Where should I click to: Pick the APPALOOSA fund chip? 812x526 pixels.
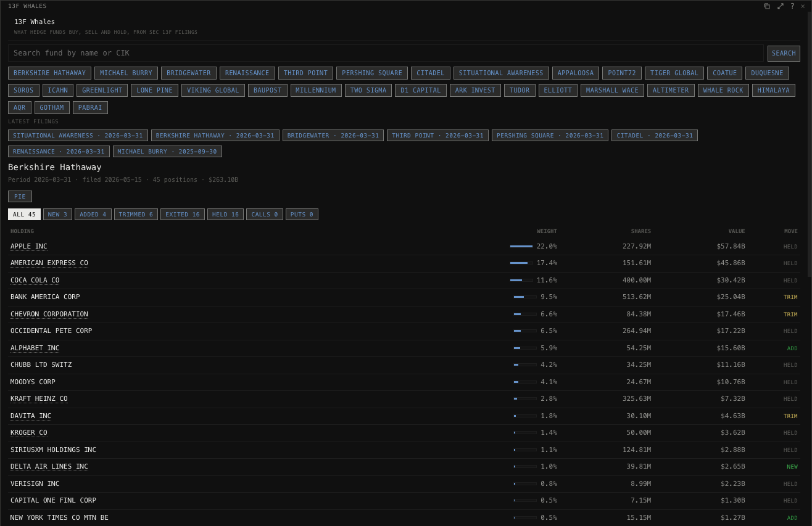(x=576, y=73)
